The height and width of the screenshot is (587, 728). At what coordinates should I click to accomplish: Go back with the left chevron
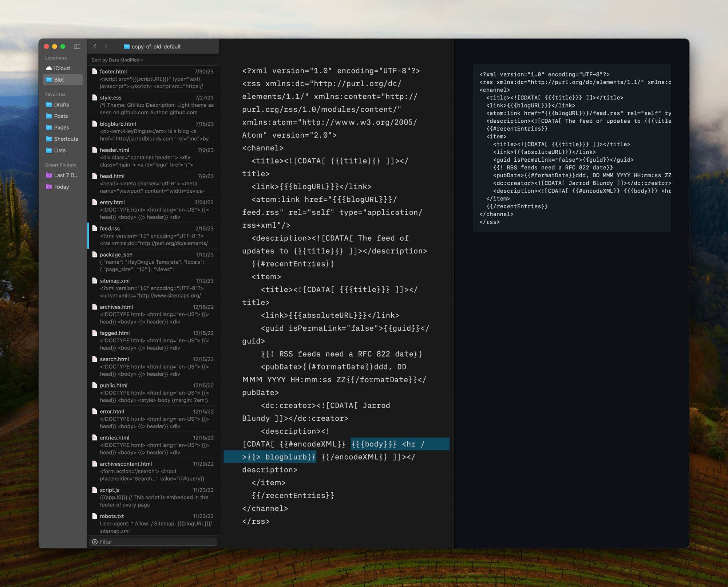coord(95,46)
